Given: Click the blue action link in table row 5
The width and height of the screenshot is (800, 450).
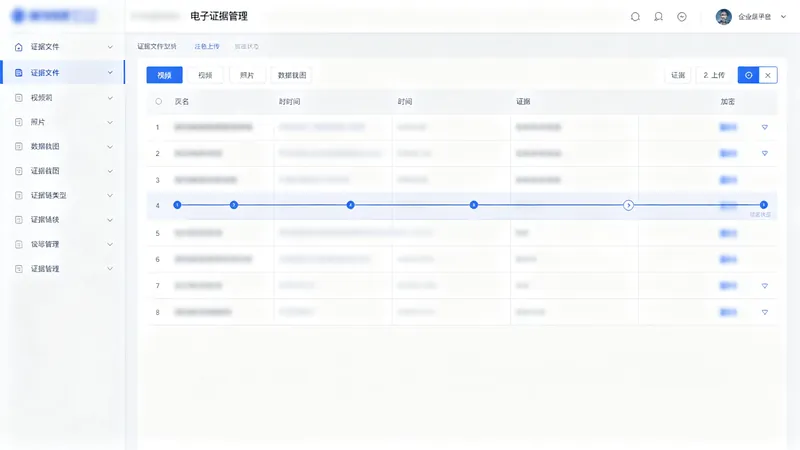Looking at the screenshot, I should point(728,233).
